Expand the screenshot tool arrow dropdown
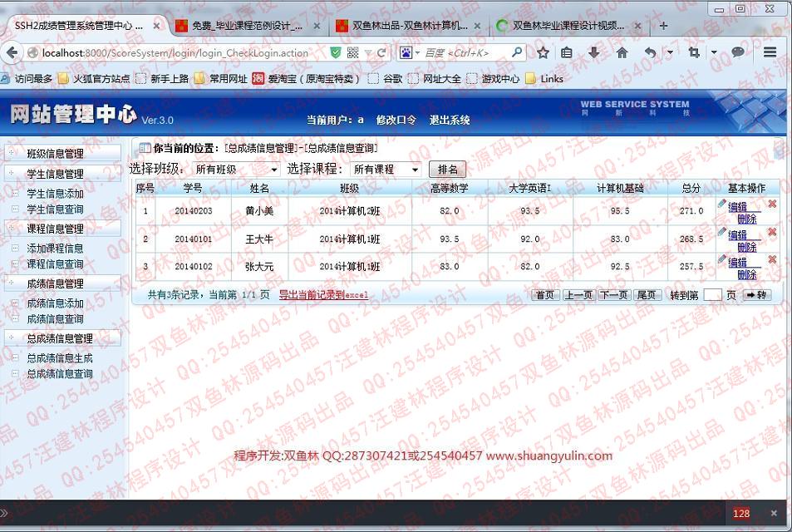This screenshot has width=792, height=532. point(714,52)
